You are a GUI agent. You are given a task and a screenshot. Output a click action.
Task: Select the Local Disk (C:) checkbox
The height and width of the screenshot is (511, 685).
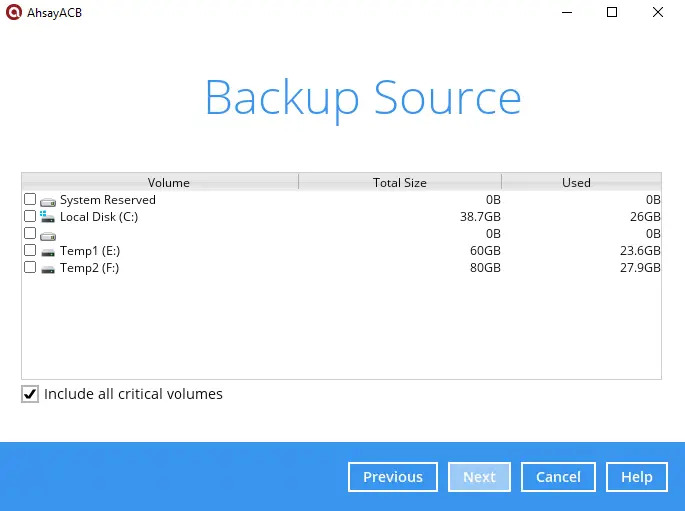(30, 217)
